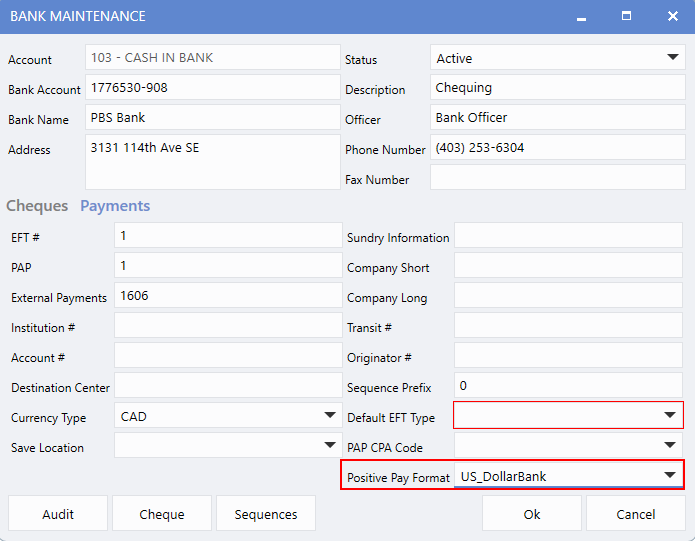Open the Sequences button

pyautogui.click(x=266, y=514)
